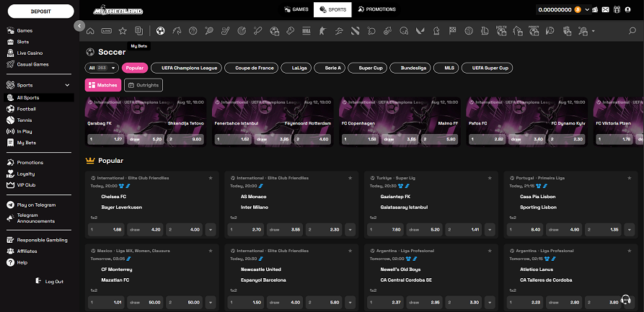Open favorites star in the sports toolbar
The image size is (644, 312).
click(x=123, y=31)
